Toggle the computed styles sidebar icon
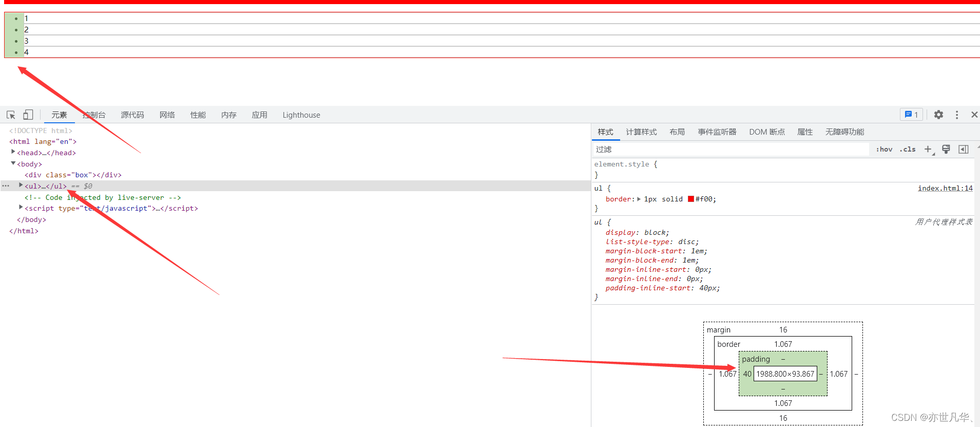The image size is (980, 427). point(964,149)
